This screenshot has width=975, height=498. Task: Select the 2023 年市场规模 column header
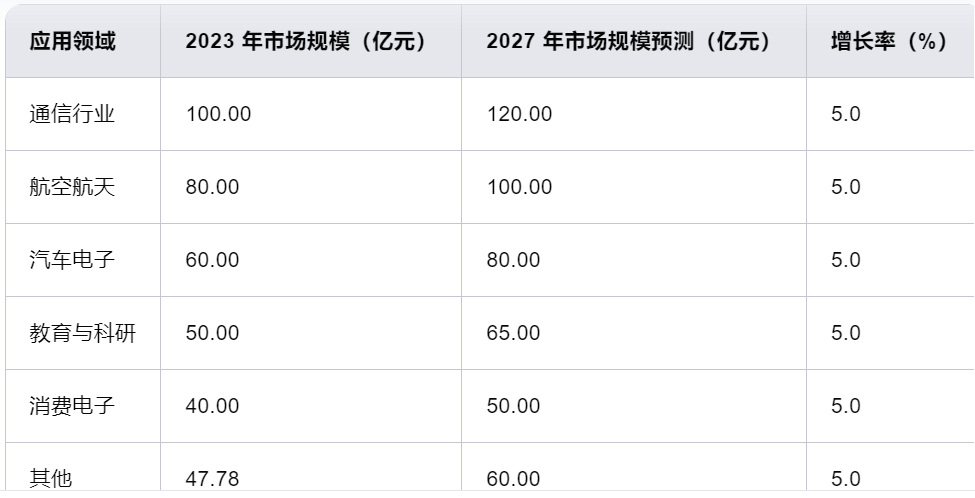point(306,42)
